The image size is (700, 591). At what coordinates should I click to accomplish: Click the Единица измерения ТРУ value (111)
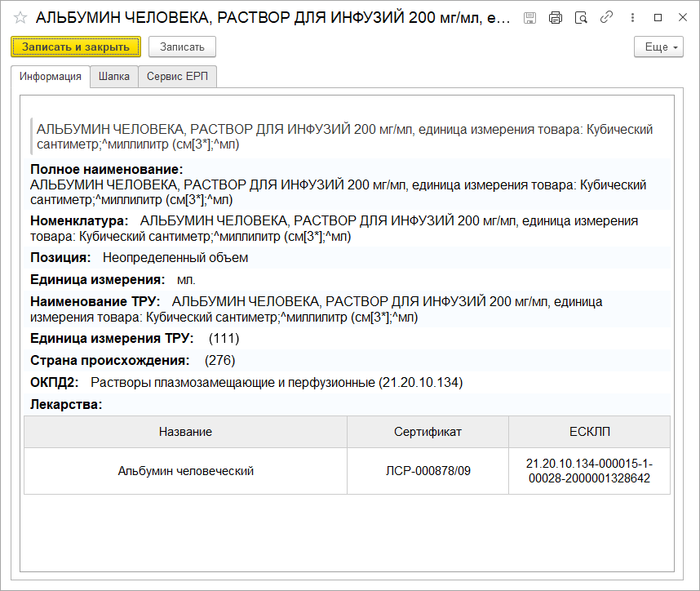224,339
